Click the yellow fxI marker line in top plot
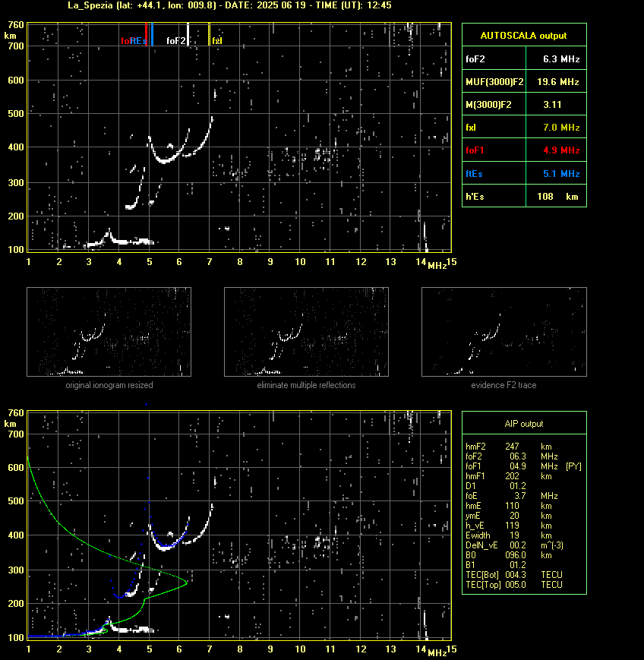The image size is (644, 660). click(209, 33)
